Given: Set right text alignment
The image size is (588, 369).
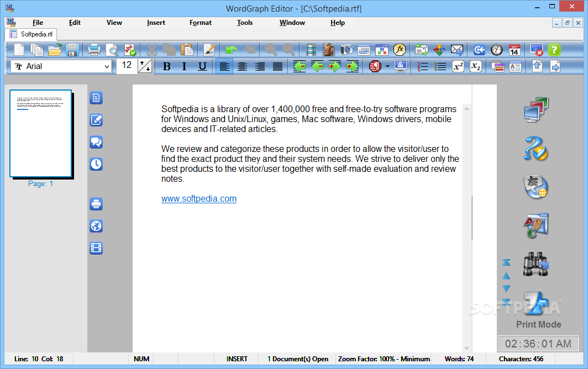Looking at the screenshot, I should click(x=260, y=67).
